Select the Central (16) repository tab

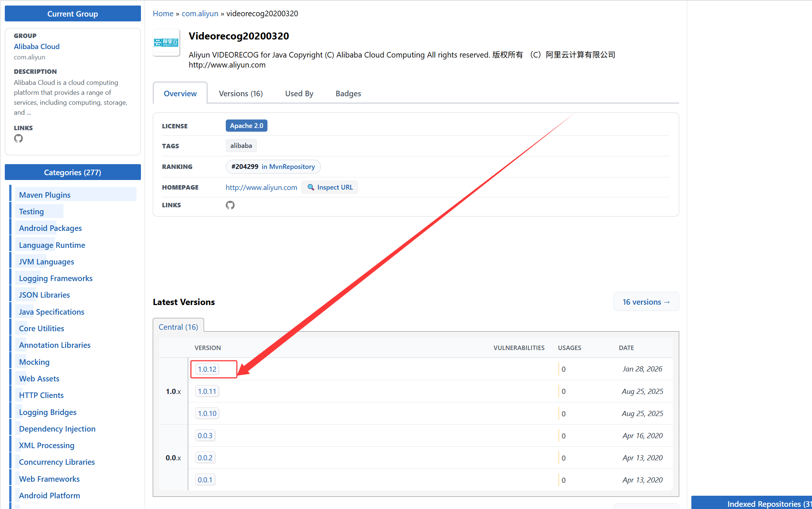(178, 327)
